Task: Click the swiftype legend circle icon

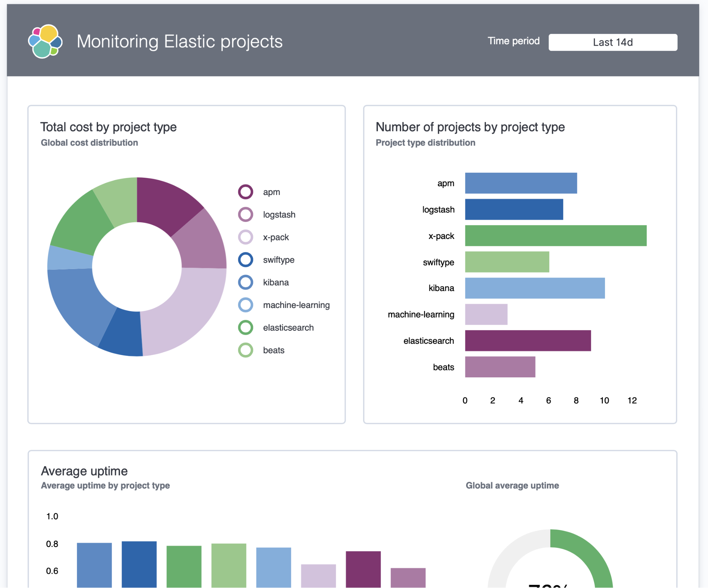Action: [x=245, y=259]
